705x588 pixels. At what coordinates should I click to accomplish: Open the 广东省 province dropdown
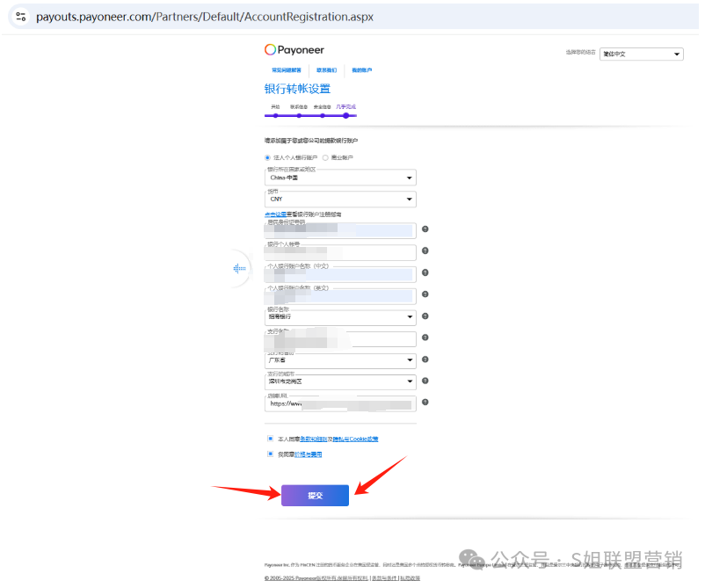click(340, 360)
